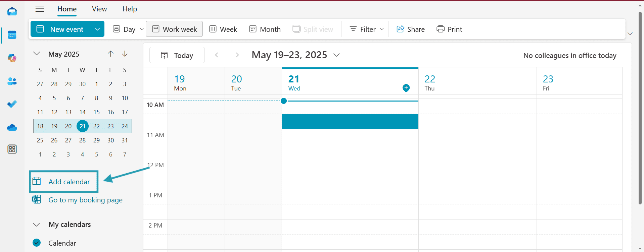644x252 pixels.
Task: Click the plus icon on Wednesday 21
Action: click(406, 88)
